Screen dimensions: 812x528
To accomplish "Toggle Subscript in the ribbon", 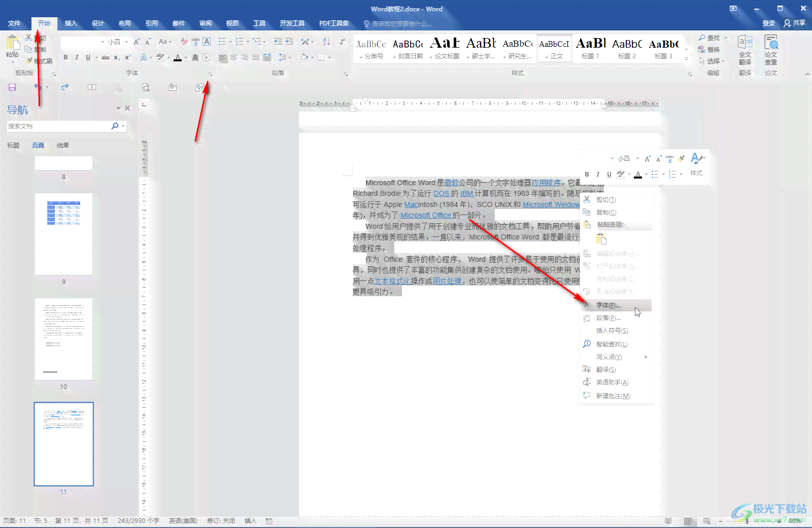I will click(x=117, y=57).
